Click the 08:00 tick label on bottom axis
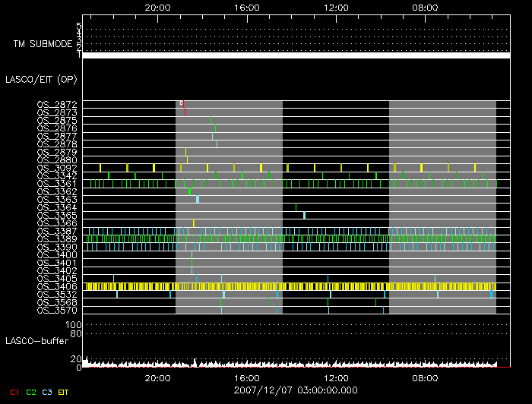 pyautogui.click(x=424, y=377)
